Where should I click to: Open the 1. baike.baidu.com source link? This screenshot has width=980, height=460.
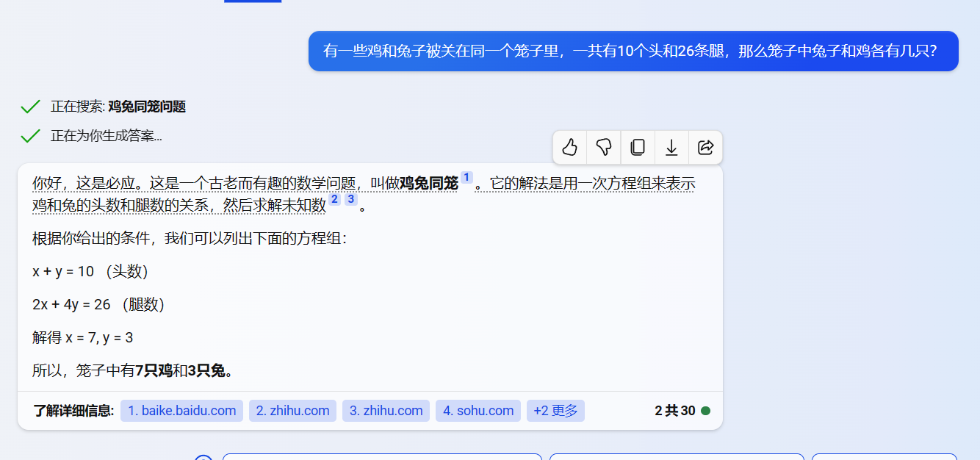click(181, 411)
